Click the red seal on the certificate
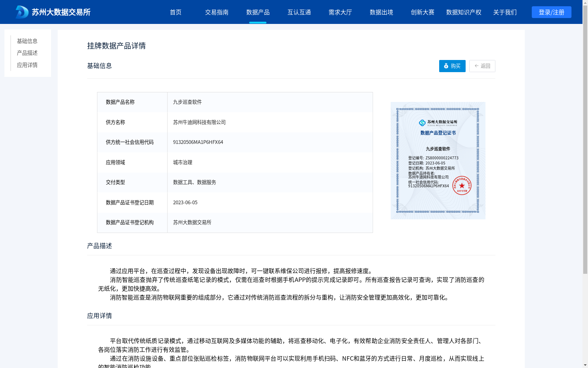The height and width of the screenshot is (368, 588). click(x=462, y=185)
